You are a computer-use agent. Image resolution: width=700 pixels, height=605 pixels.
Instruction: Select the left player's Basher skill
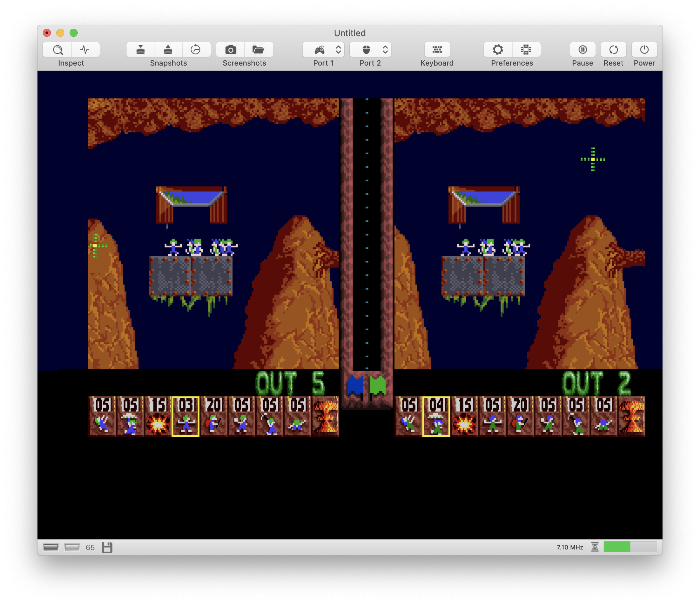point(242,416)
